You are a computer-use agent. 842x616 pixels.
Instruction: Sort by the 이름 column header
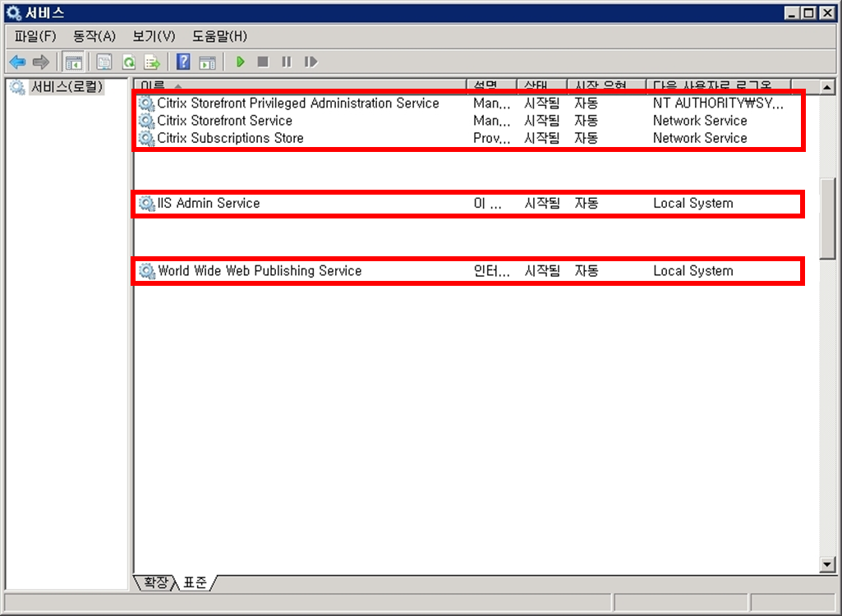(x=300, y=85)
